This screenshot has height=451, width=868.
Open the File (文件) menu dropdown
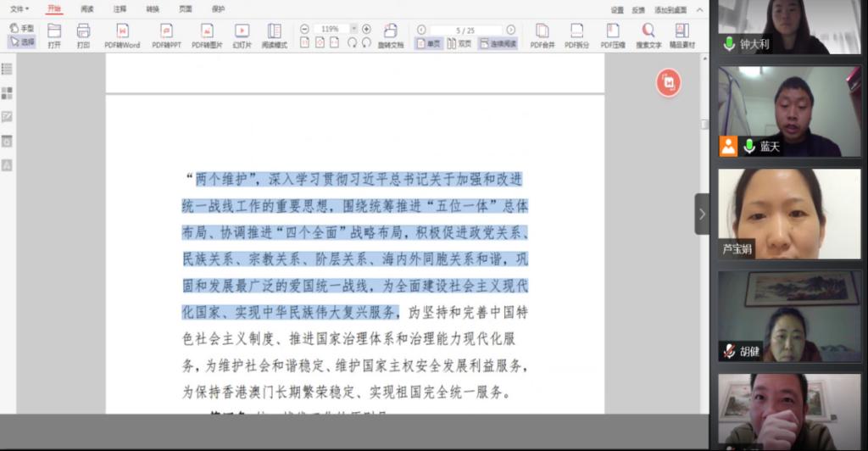coord(19,8)
